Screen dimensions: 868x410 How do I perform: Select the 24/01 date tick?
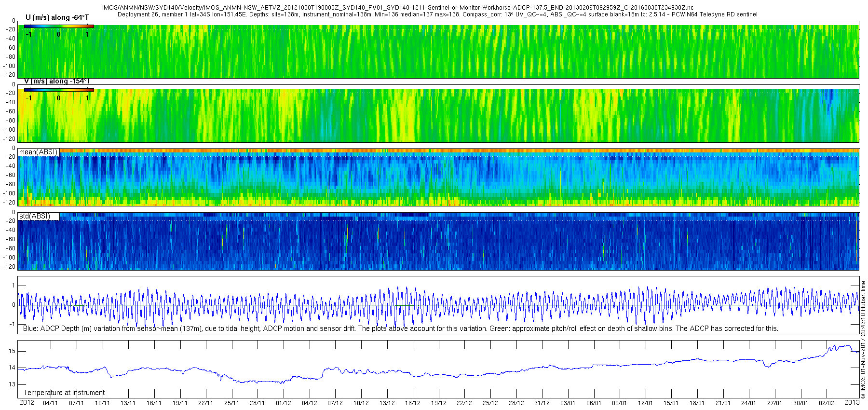coord(749,403)
